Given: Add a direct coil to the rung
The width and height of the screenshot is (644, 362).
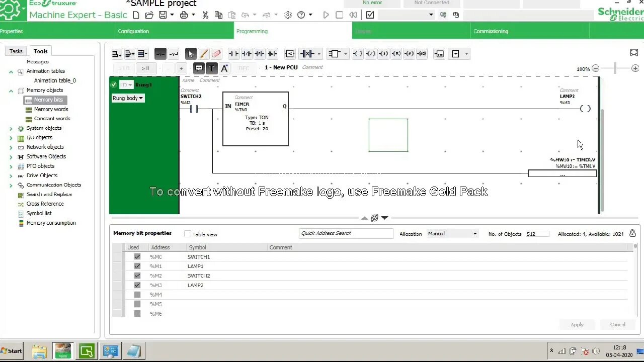Looking at the screenshot, I should (357, 54).
